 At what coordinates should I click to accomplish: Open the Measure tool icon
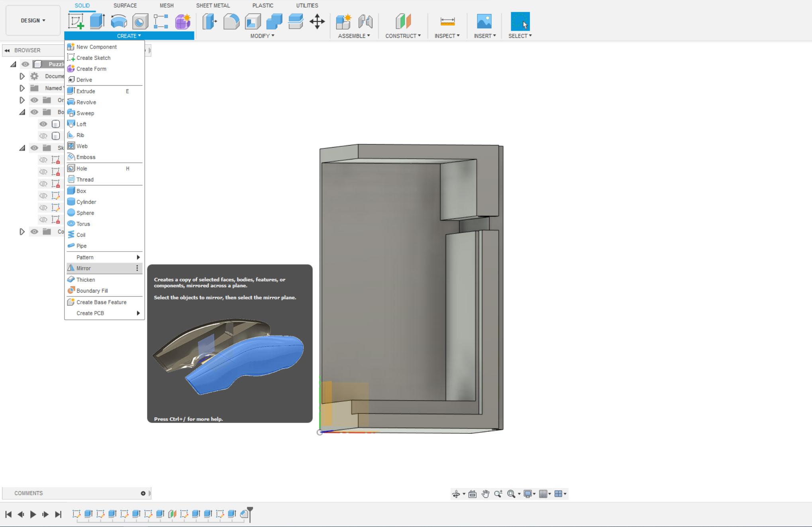447,22
